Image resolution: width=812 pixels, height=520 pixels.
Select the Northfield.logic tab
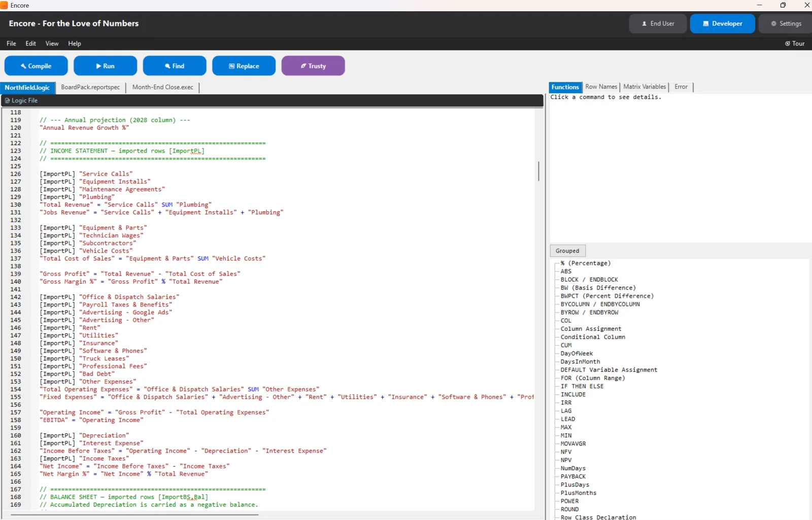tap(27, 88)
